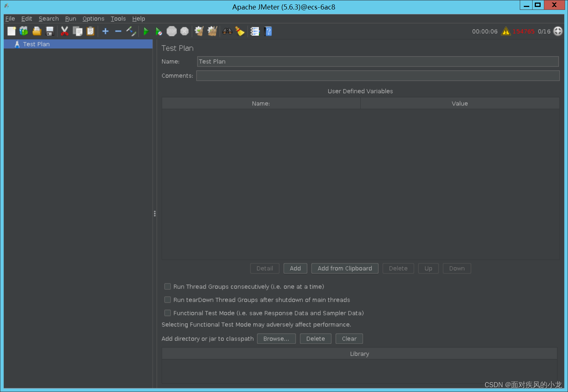Click the active threads indicator circle
This screenshot has width=568, height=392.
tap(558, 31)
